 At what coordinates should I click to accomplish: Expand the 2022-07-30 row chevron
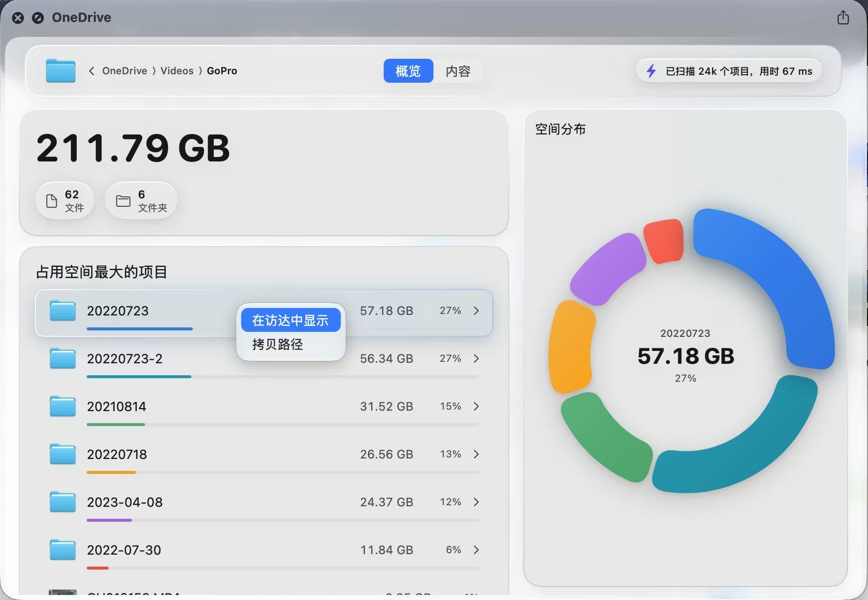[x=476, y=550]
